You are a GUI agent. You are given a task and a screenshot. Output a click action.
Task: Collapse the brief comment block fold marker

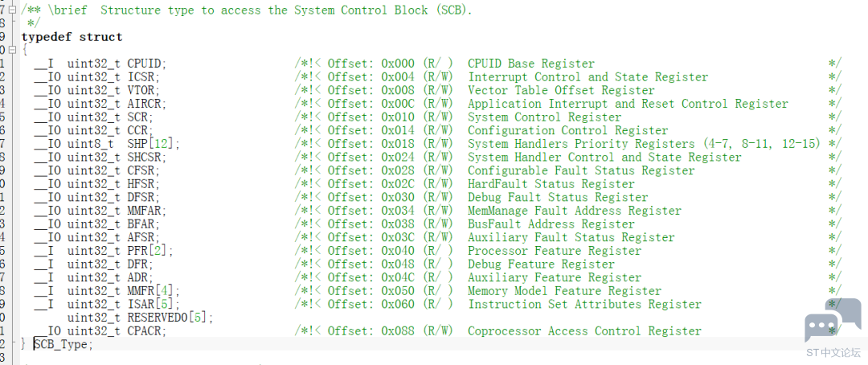(14, 10)
